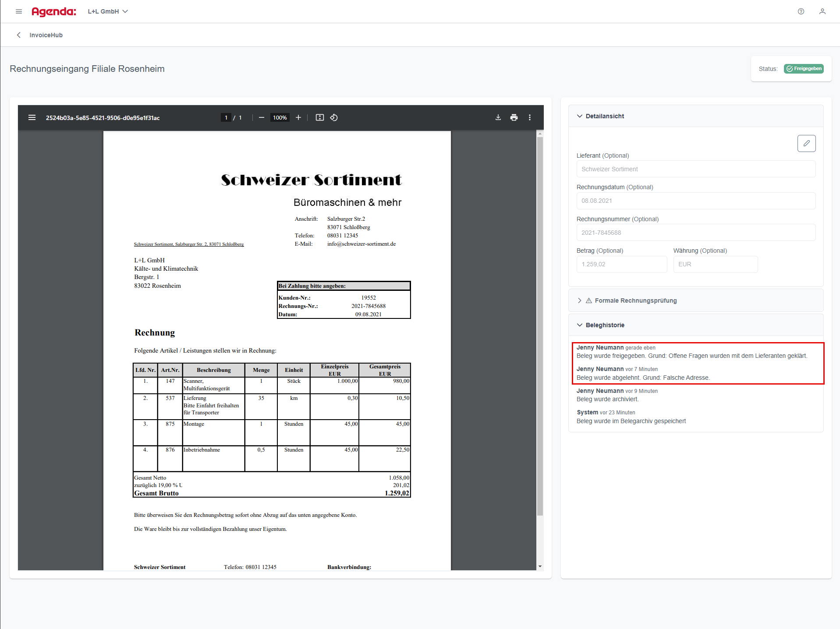This screenshot has width=840, height=629.
Task: Click the page heading Rechnungseingang Filiale Rosenheim
Action: pos(87,69)
